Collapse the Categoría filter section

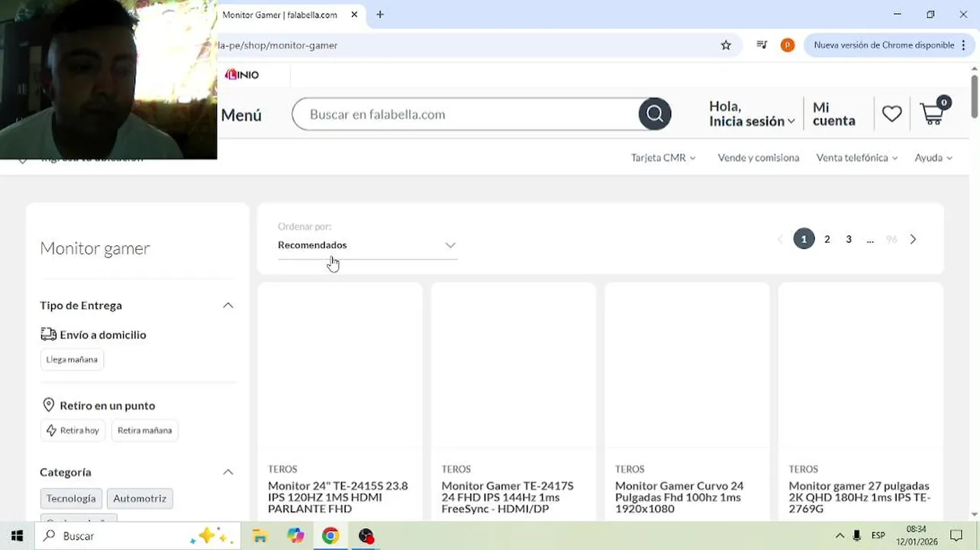click(x=227, y=472)
